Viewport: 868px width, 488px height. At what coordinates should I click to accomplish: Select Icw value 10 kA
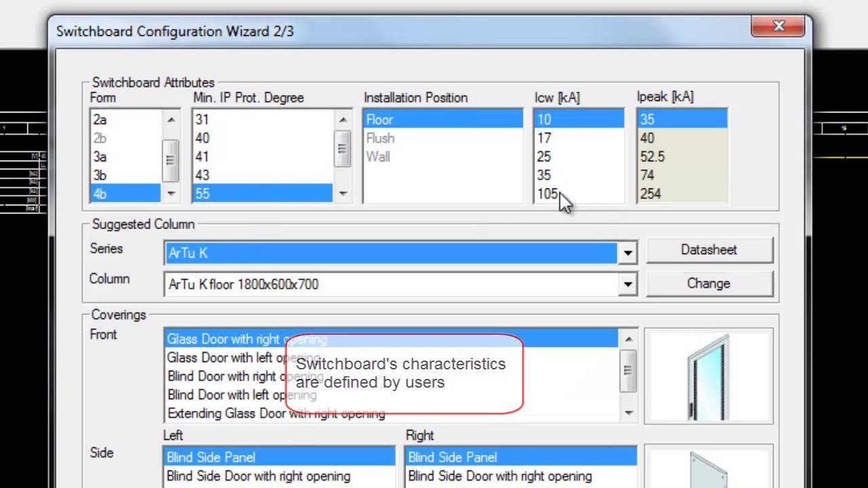coord(578,120)
